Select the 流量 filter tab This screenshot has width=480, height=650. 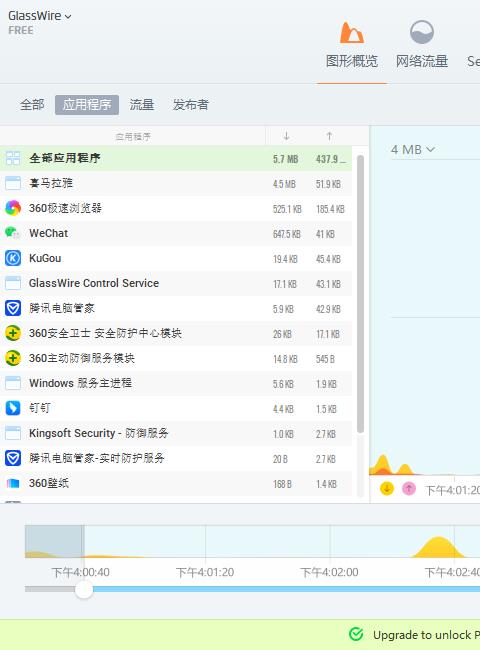click(142, 104)
